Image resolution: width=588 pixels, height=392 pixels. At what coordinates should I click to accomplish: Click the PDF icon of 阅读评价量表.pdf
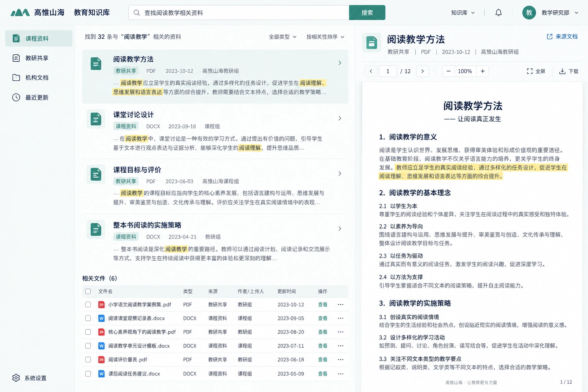pos(101,360)
